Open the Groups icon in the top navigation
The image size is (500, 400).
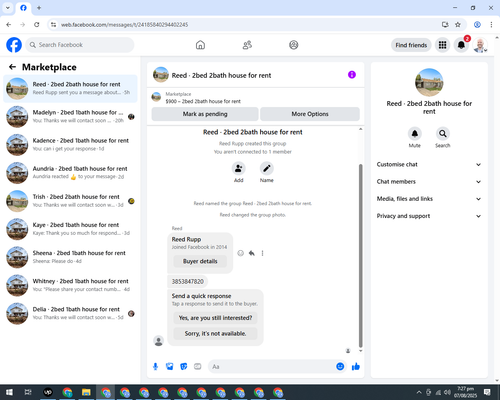[294, 45]
